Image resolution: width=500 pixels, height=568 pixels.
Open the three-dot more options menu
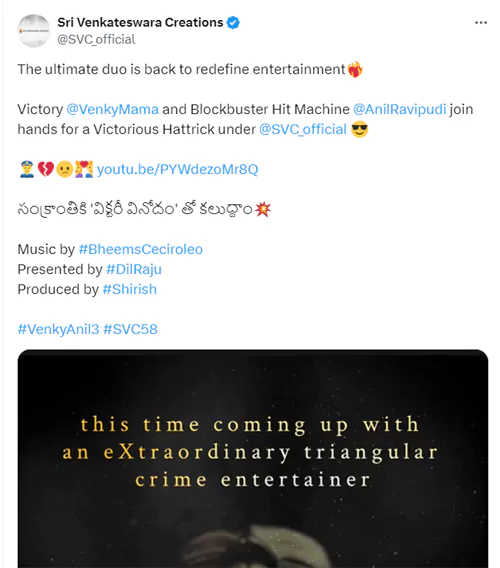point(480,23)
